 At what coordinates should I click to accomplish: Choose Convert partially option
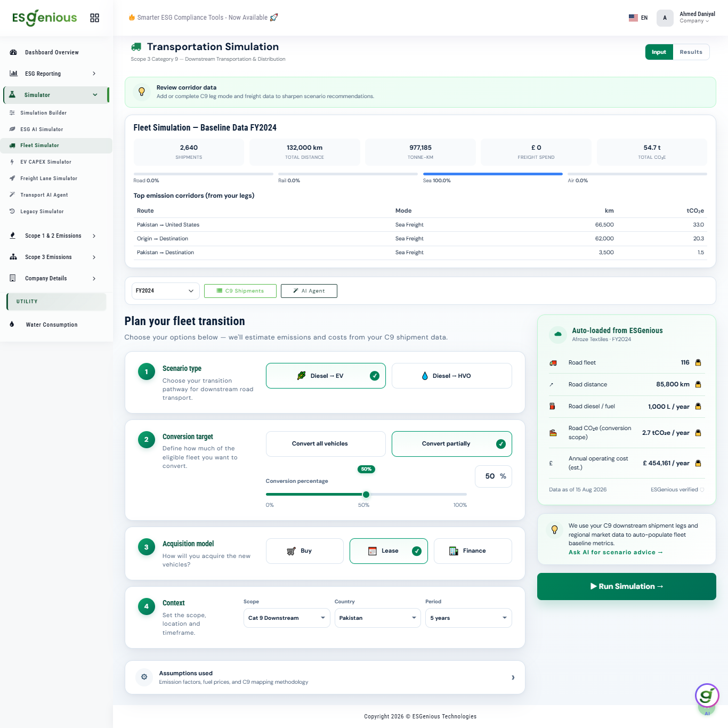(x=452, y=444)
